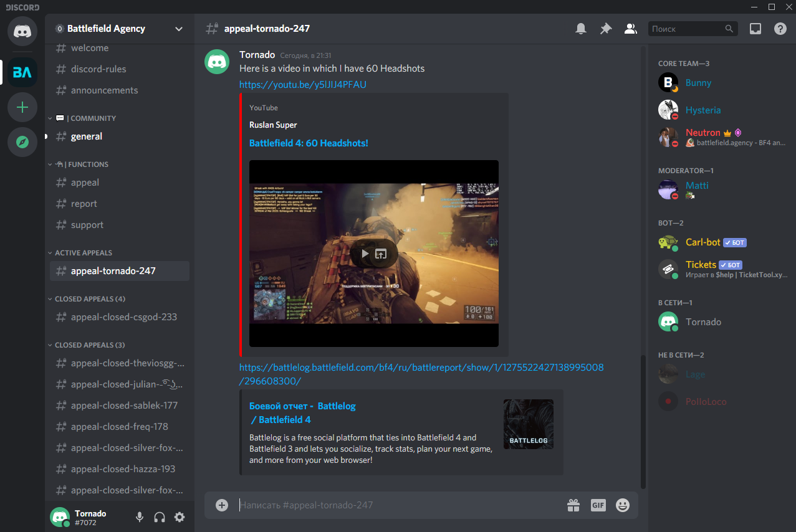
Task: Toggle headphones deafen
Action: click(160, 517)
